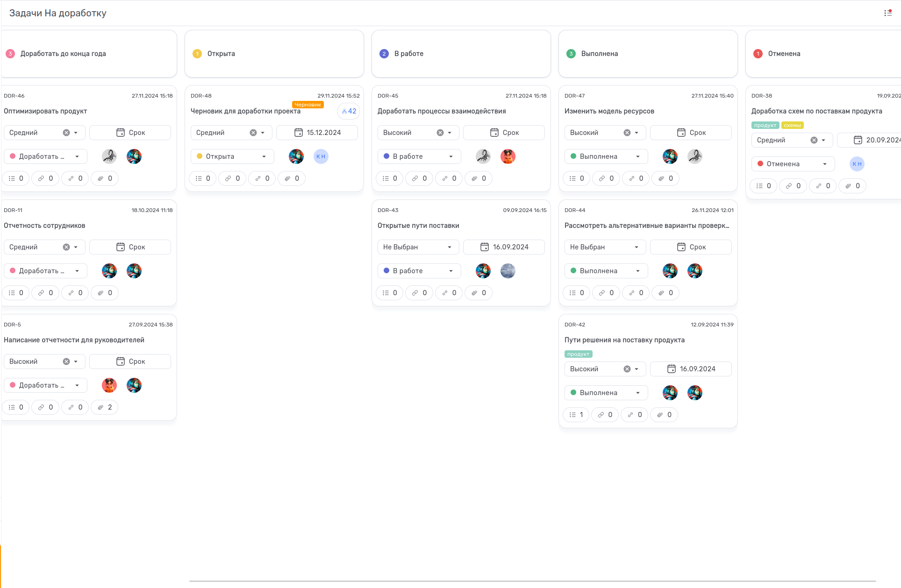
Task: Click the scorpion avatar on the DOR-46 card
Action: [x=109, y=156]
